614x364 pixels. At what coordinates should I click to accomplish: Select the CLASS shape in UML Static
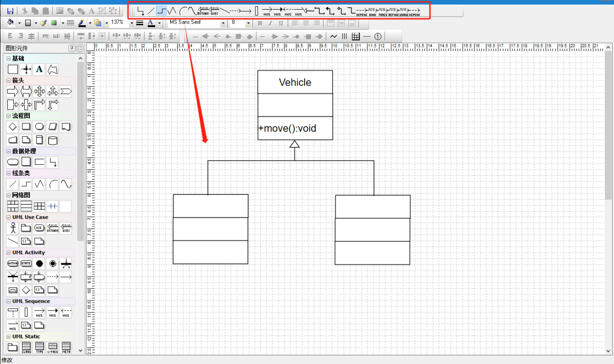click(x=26, y=347)
